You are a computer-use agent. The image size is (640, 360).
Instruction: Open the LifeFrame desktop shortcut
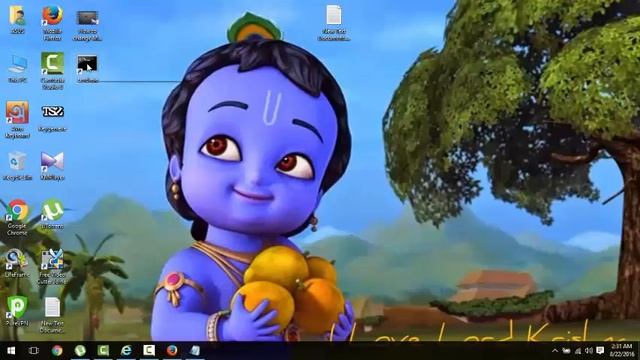(x=17, y=263)
